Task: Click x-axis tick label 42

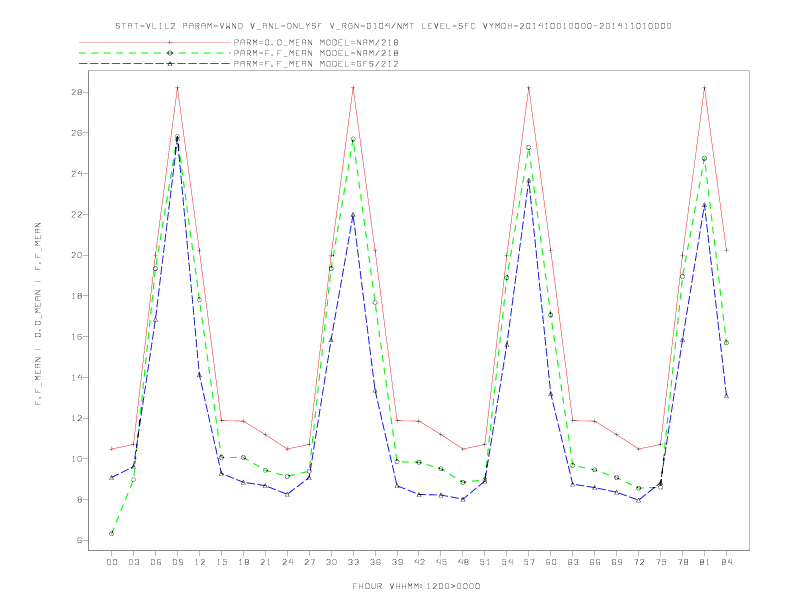Action: 419,562
